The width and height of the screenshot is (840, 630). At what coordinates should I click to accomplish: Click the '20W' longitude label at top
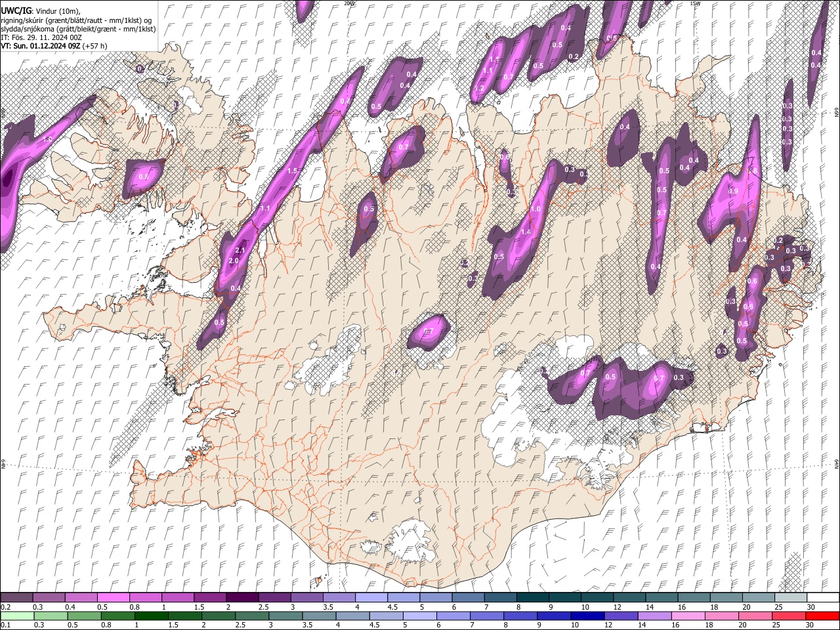349,3
